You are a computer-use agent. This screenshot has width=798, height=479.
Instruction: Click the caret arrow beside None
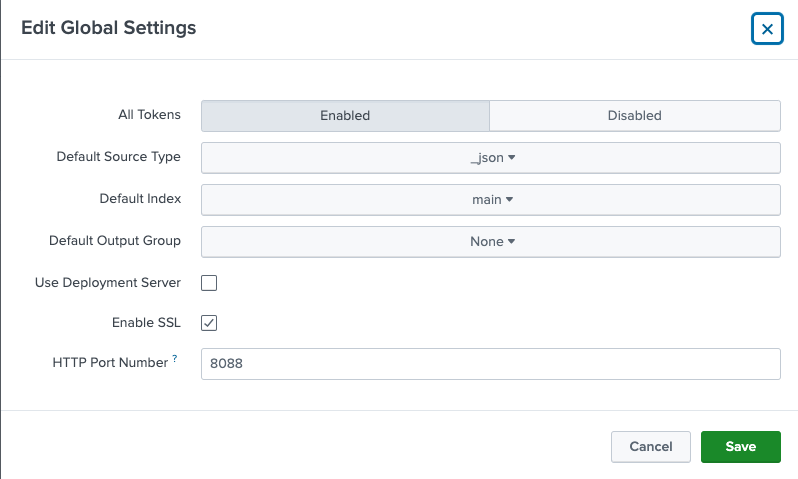click(512, 242)
